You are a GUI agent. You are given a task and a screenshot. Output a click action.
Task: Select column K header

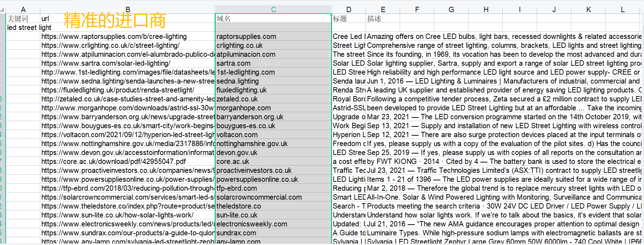point(588,10)
